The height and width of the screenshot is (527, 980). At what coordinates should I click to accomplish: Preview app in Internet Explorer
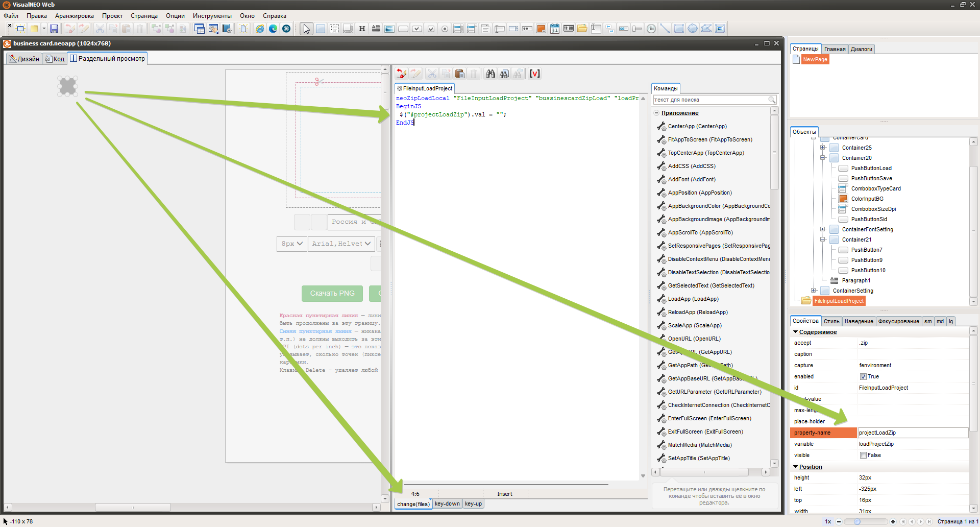click(260, 29)
